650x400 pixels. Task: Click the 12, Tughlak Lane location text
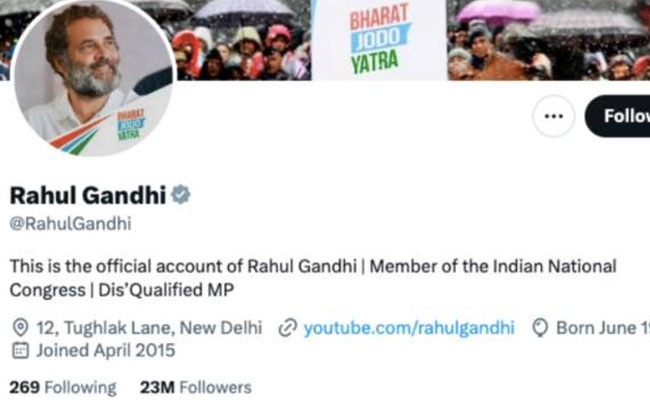pyautogui.click(x=149, y=328)
